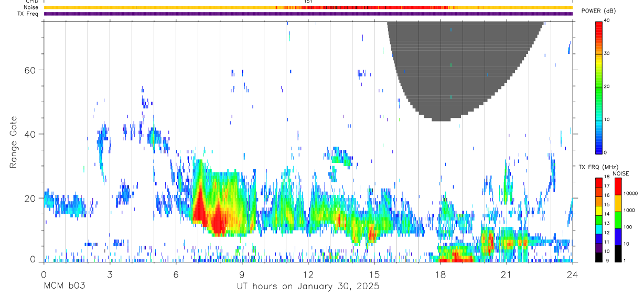Click the red echo patch near hour 18.5

point(455,257)
